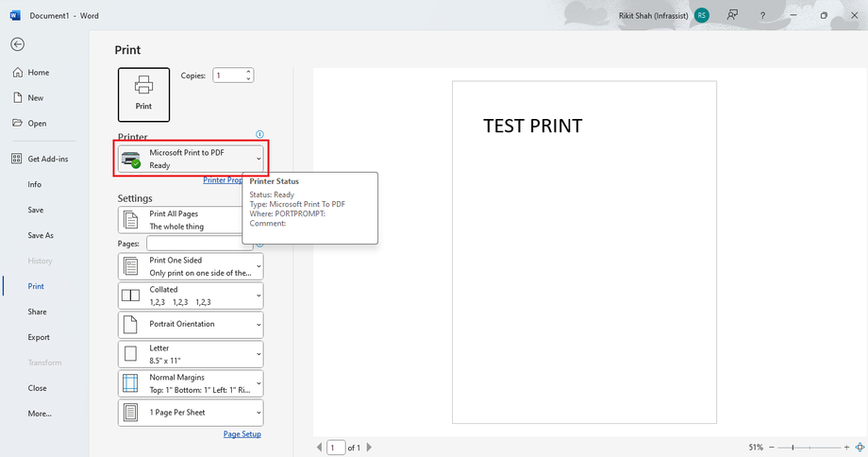Expand the 1 Page Per Sheet dropdown
The image size is (868, 457).
(x=191, y=413)
